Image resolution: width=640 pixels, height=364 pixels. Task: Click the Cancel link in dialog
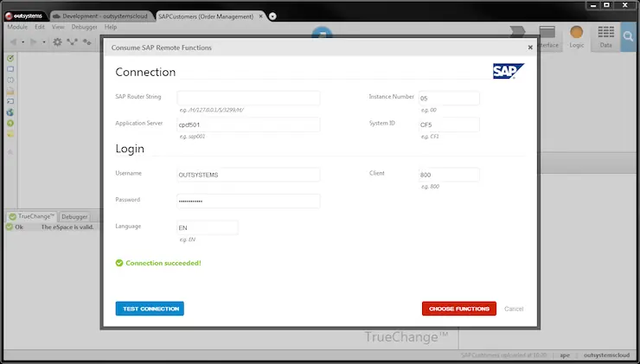coord(514,309)
